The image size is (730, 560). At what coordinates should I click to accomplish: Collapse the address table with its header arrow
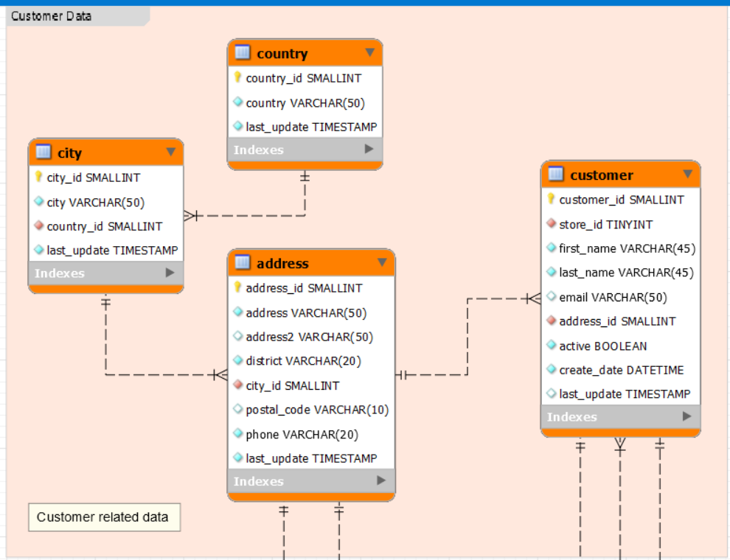pos(382,262)
